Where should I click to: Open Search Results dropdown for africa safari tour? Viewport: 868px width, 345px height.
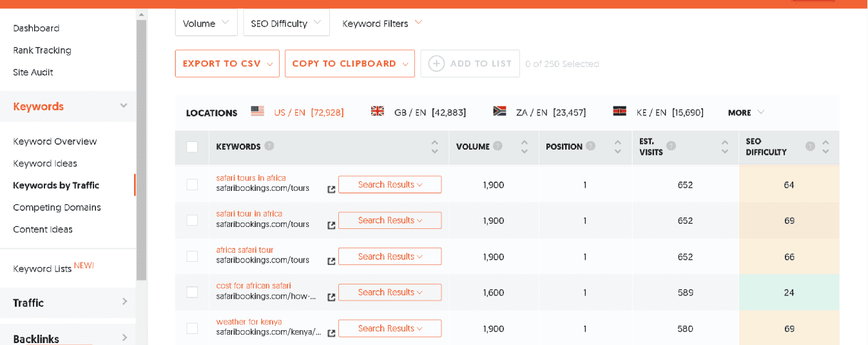pyautogui.click(x=390, y=256)
